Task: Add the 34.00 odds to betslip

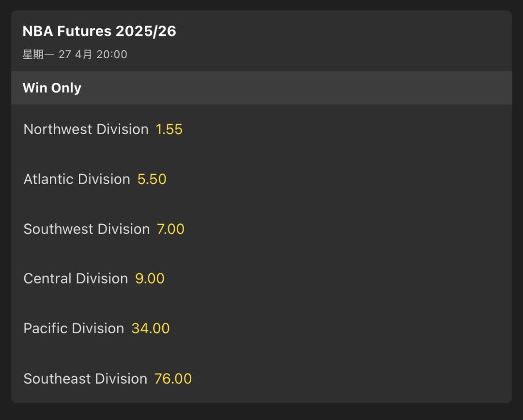Action: tap(151, 328)
